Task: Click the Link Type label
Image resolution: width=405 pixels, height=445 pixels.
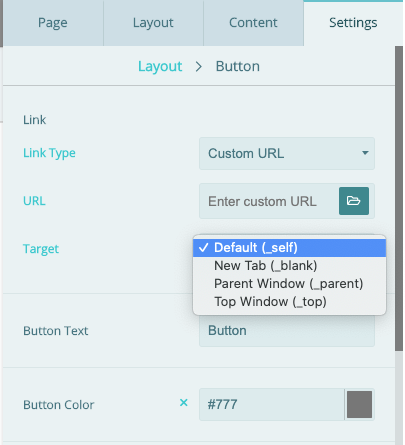Action: (49, 153)
